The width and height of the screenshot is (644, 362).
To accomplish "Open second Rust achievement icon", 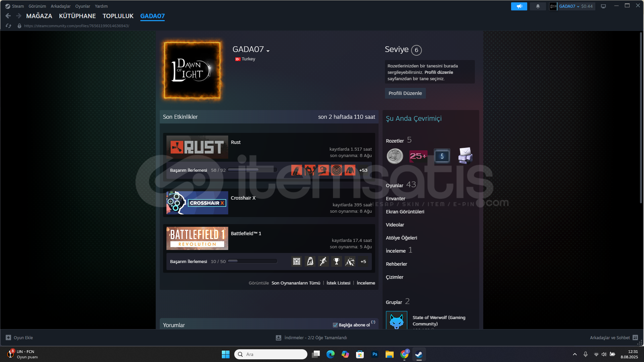I will pos(310,170).
